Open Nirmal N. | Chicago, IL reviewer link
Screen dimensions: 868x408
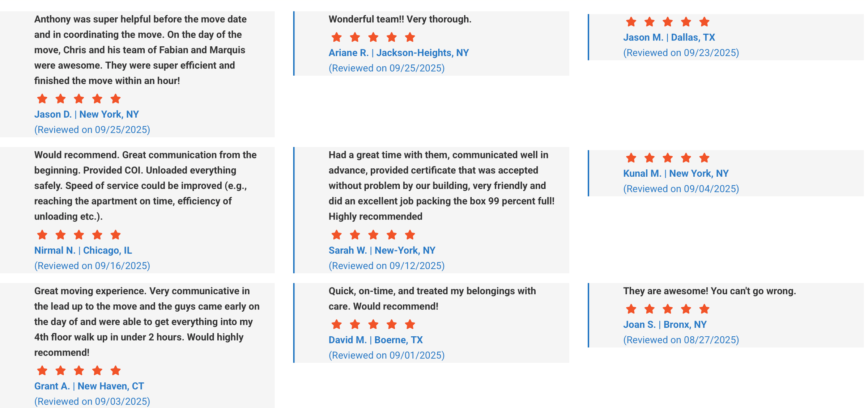point(83,251)
